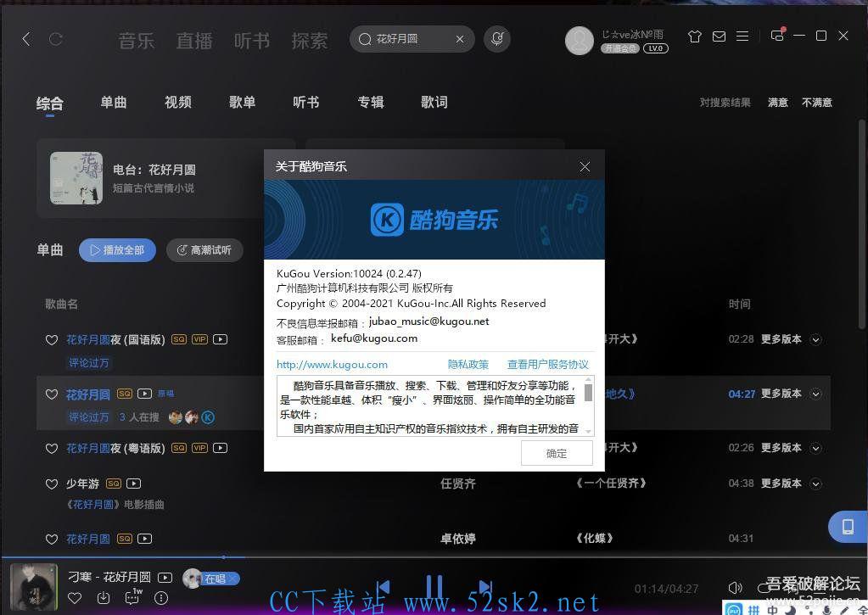Open the main menu three-lines icon

point(742,36)
